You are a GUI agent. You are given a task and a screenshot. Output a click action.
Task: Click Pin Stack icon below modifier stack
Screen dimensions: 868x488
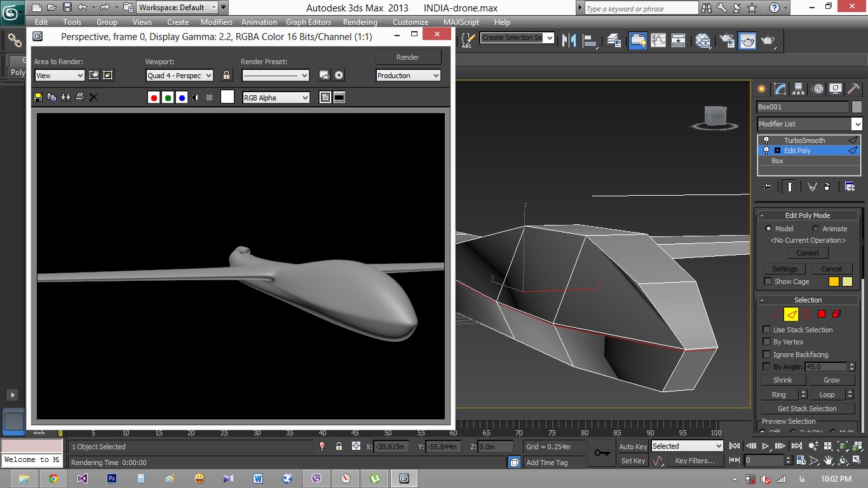[x=768, y=186]
